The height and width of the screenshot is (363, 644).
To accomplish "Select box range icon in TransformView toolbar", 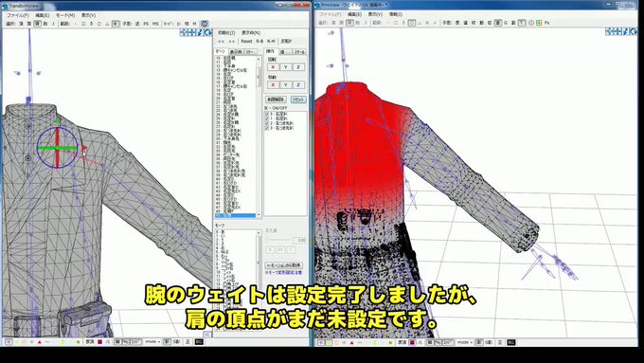I will pyautogui.click(x=83, y=24).
